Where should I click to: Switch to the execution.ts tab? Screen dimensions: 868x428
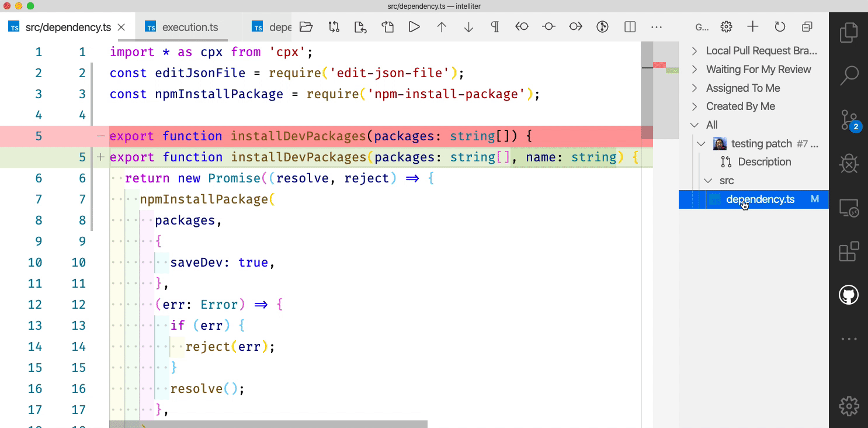point(189,27)
